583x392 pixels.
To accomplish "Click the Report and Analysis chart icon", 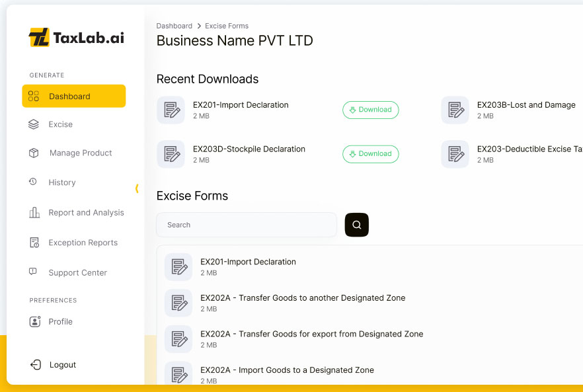I will click(x=34, y=213).
